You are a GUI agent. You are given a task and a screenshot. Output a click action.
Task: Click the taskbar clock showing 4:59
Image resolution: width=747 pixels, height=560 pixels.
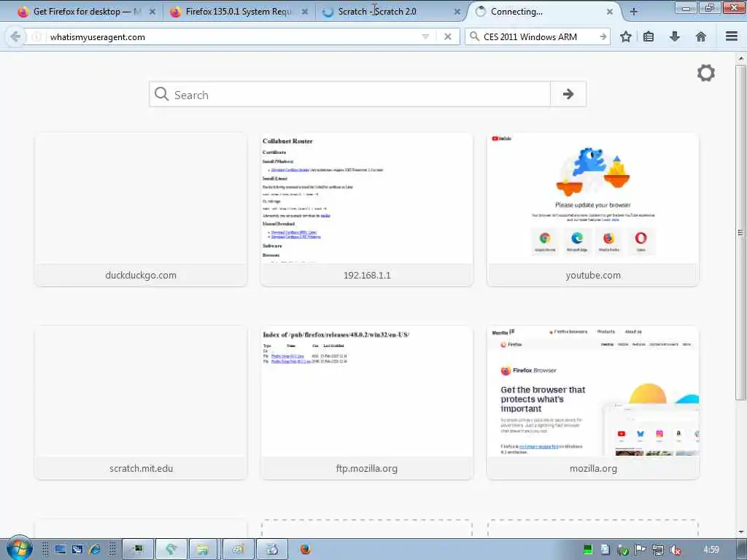click(711, 550)
